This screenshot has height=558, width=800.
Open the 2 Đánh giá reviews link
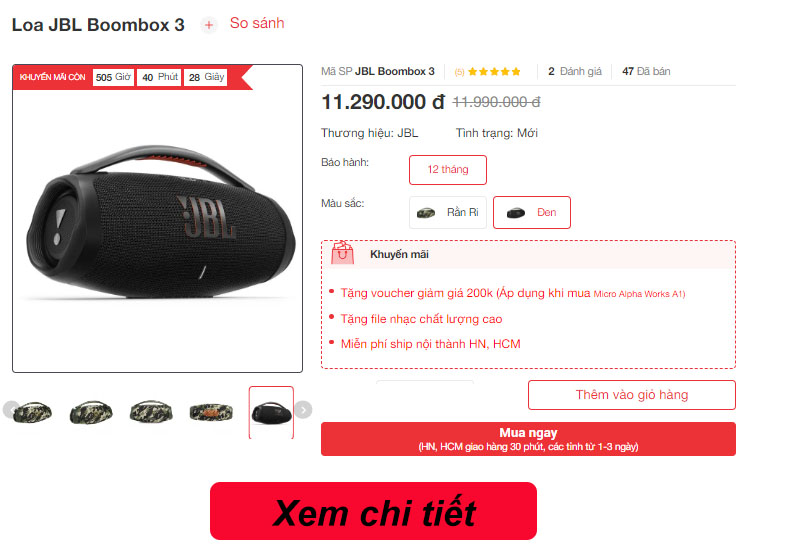(x=574, y=71)
